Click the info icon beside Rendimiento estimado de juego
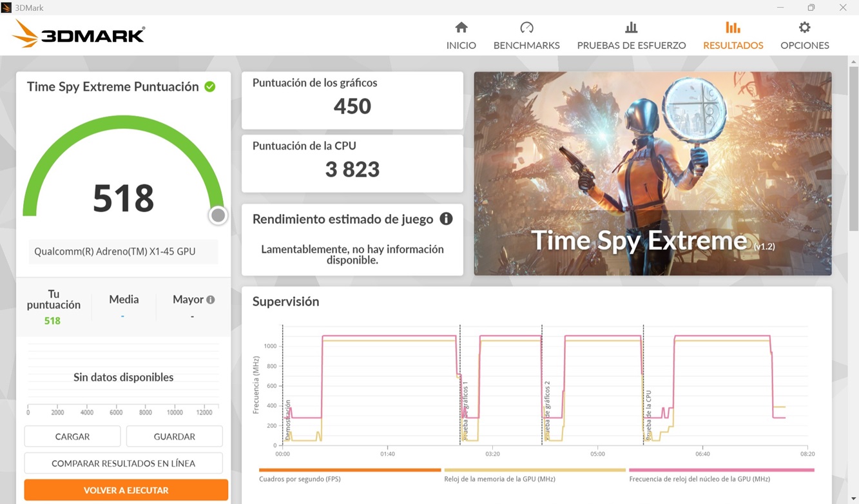859x504 pixels. tap(446, 219)
